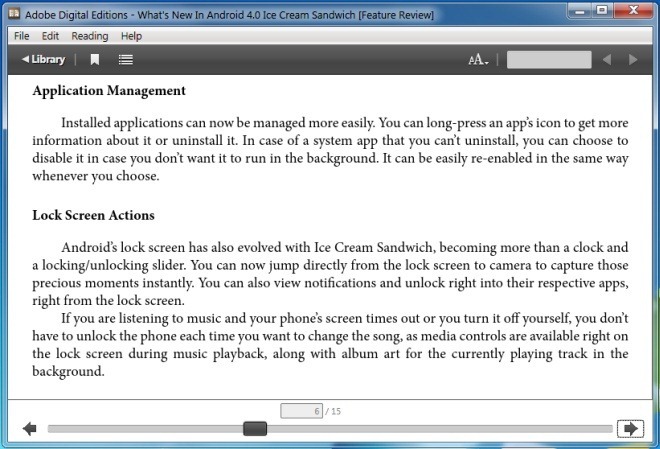Screen dimensions: 660x449
Task: Return to the Library view
Action: [x=43, y=59]
